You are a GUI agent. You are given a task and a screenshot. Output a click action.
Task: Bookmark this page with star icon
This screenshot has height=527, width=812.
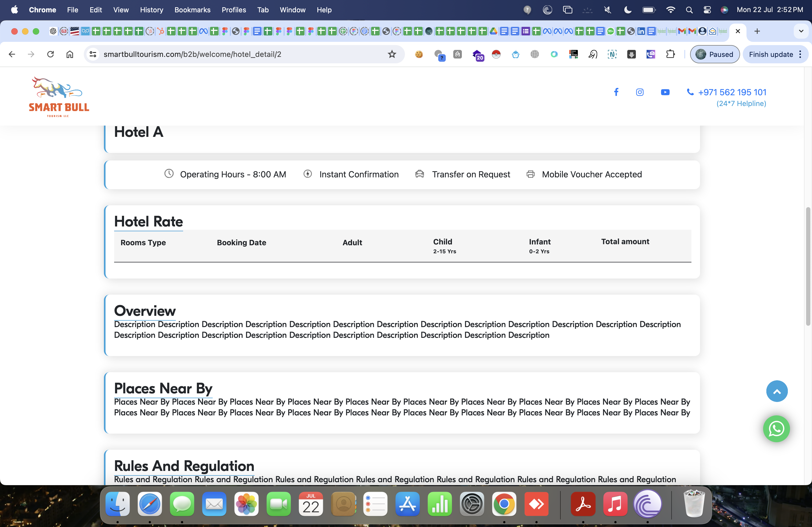pos(392,54)
